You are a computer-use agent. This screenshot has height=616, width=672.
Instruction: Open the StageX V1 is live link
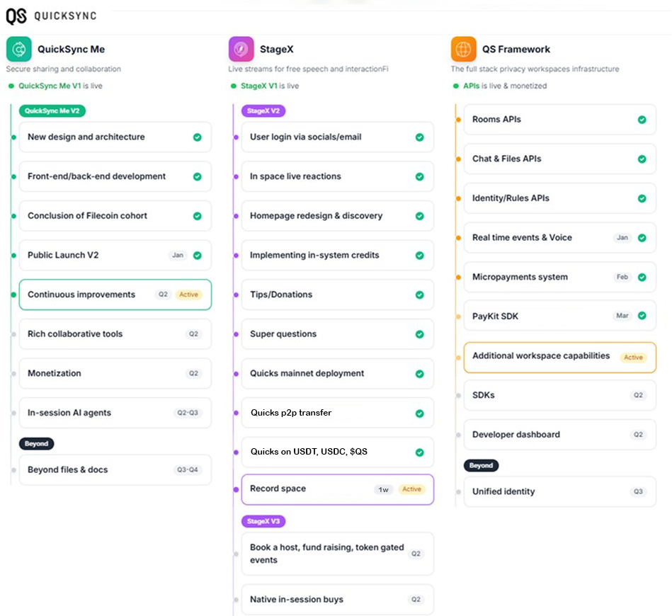click(x=270, y=86)
